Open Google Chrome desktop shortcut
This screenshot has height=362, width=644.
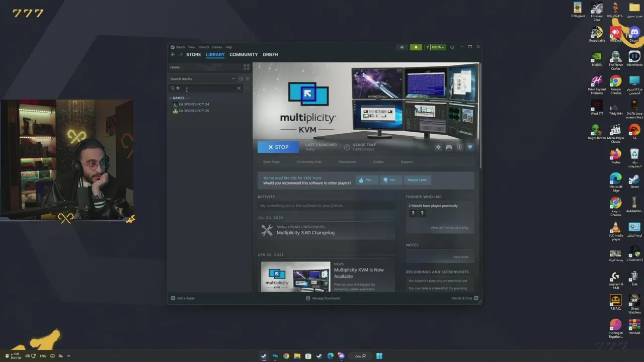pyautogui.click(x=616, y=84)
